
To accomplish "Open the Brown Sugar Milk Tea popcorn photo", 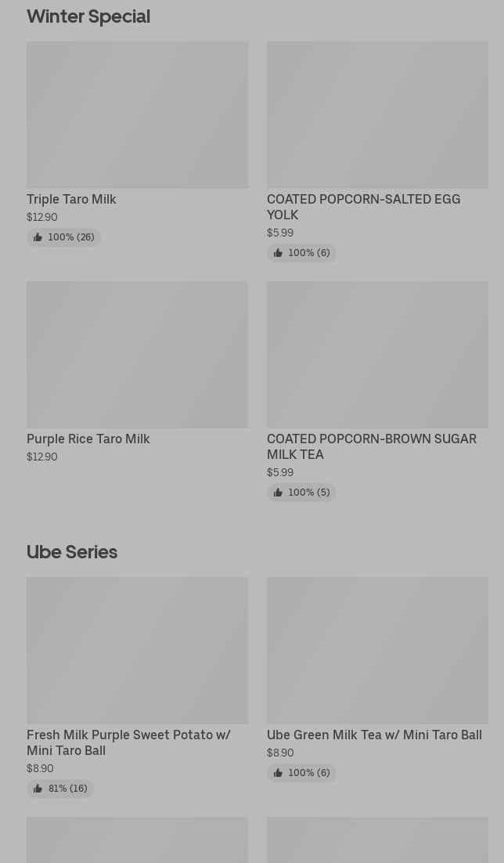I will [x=377, y=354].
